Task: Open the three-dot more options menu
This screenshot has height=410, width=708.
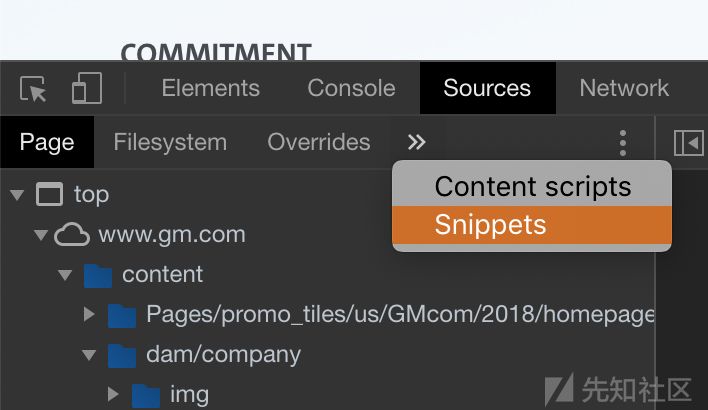Action: pyautogui.click(x=623, y=143)
